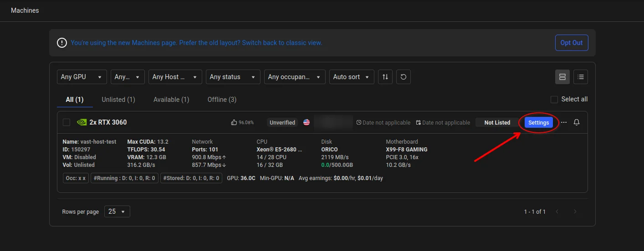Click the Occ: x x tag
The height and width of the screenshot is (251, 644).
76,178
